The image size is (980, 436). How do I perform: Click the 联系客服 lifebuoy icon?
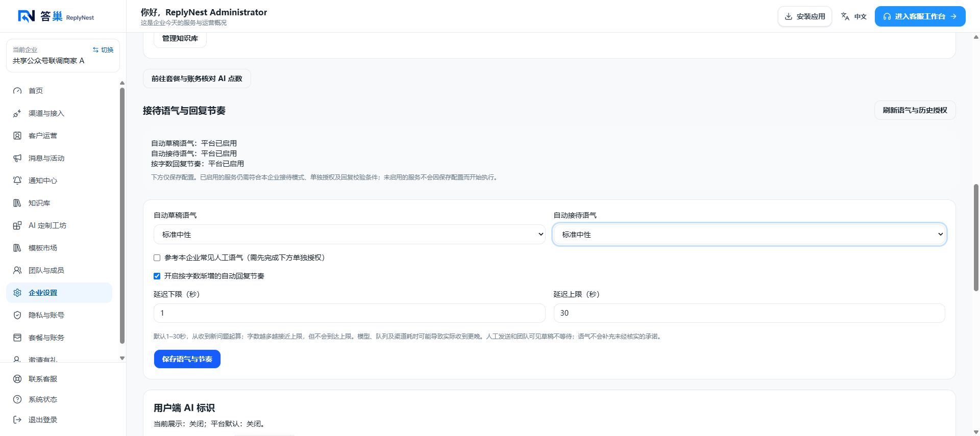coord(17,379)
